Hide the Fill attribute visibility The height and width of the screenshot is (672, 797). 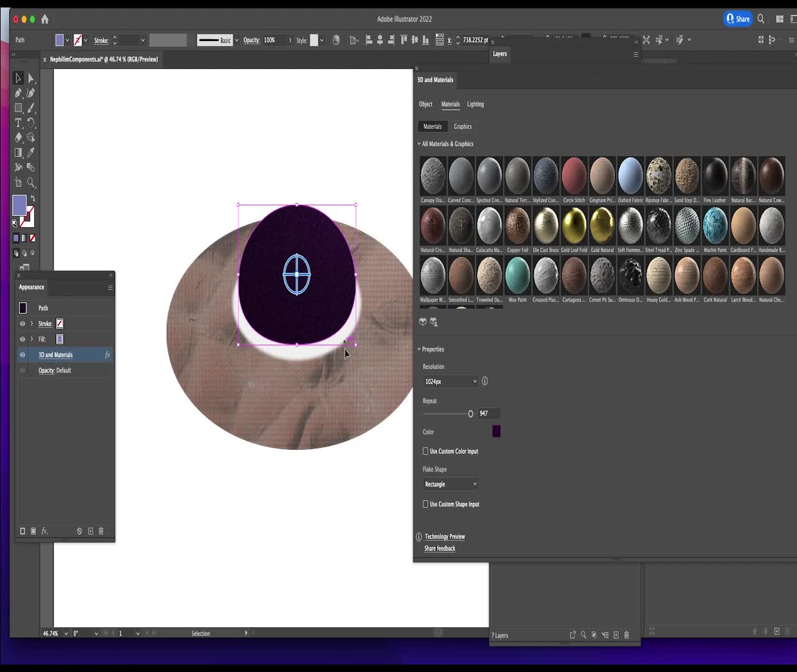tap(22, 339)
